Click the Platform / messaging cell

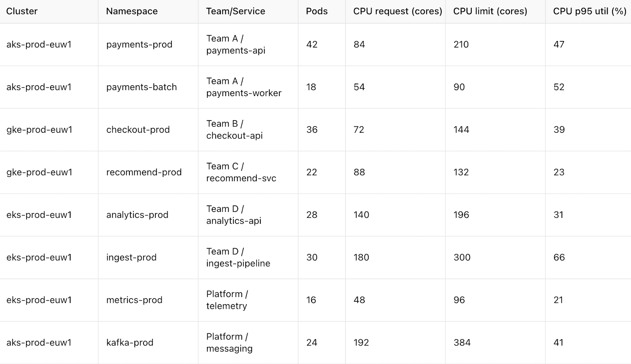(229, 342)
